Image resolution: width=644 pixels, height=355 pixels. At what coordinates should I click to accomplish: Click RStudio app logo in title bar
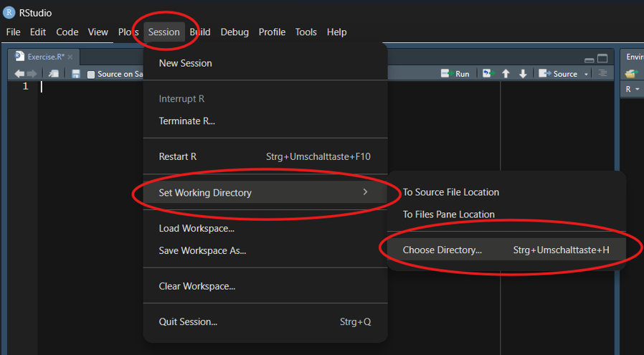[9, 13]
